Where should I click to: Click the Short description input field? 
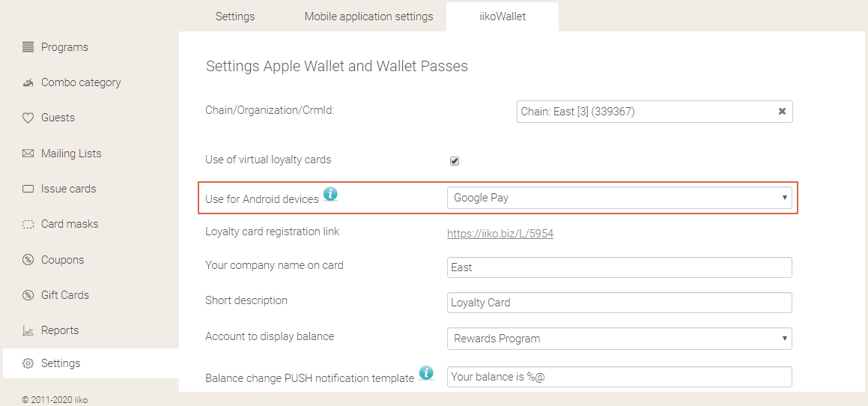coord(619,303)
